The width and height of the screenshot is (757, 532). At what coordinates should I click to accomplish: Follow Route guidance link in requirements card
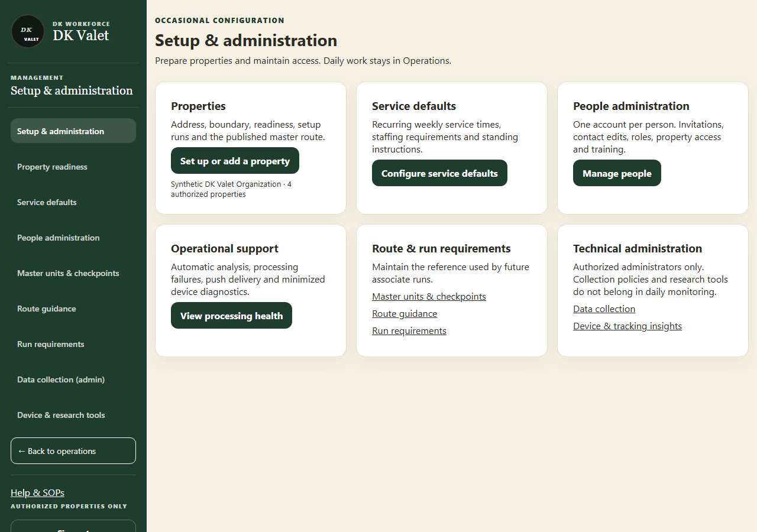point(405,314)
